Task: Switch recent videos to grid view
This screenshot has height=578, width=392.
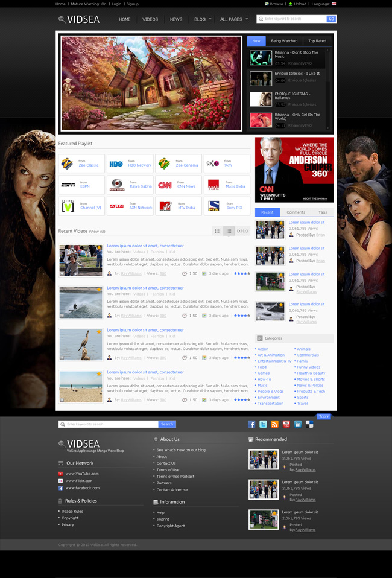Action: 218,231
